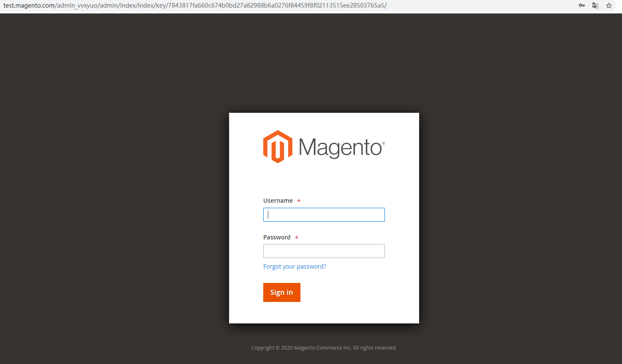This screenshot has width=622, height=364.
Task: Focus the Password input field
Action: tap(324, 251)
